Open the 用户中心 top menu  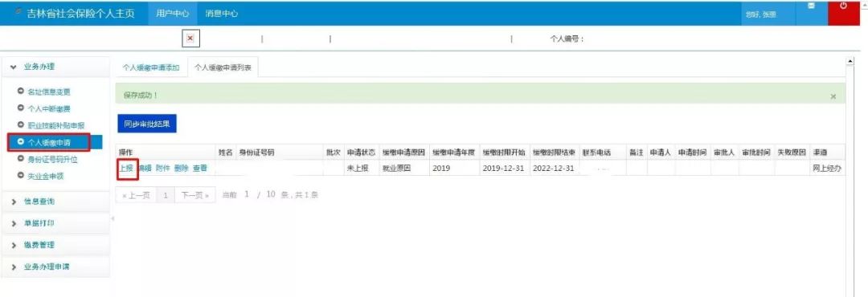click(x=172, y=14)
